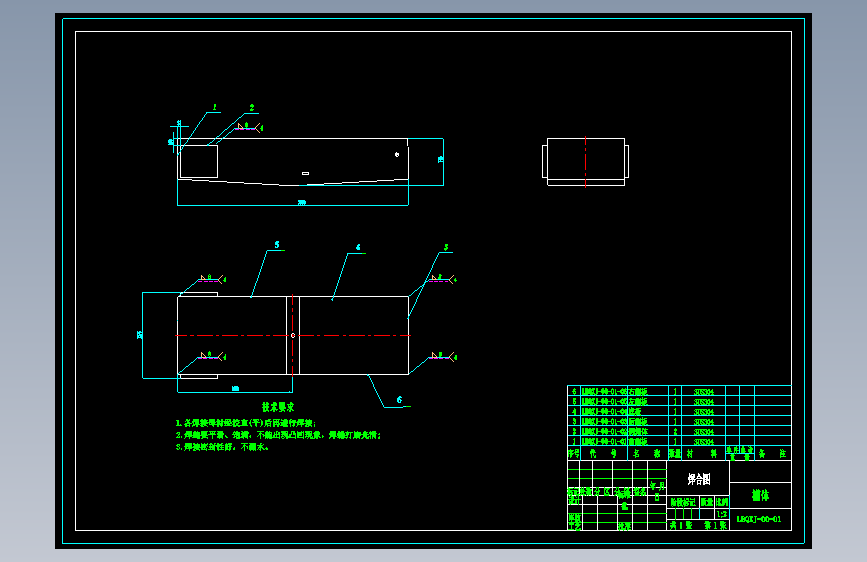Screen dimensions: 867x562
Task: Click the "序号" header cell
Action: (x=573, y=453)
